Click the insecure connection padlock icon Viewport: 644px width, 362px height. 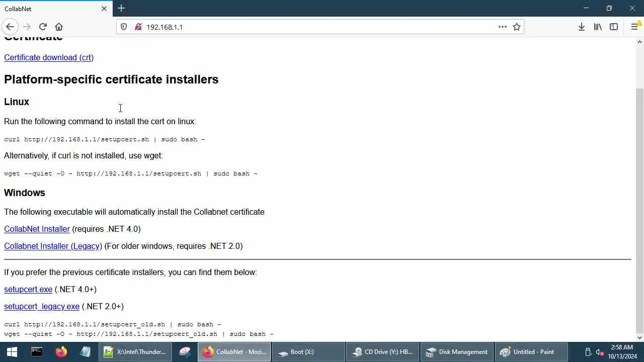pos(138,27)
